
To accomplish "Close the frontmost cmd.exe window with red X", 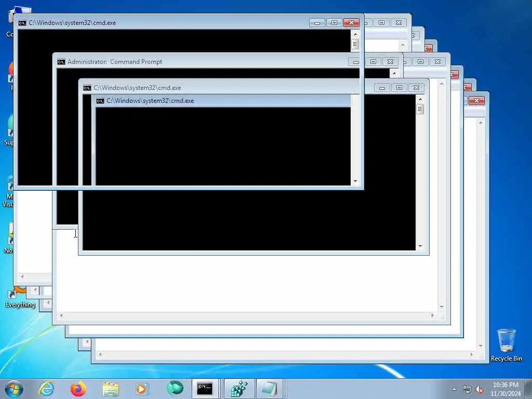I will (352, 23).
